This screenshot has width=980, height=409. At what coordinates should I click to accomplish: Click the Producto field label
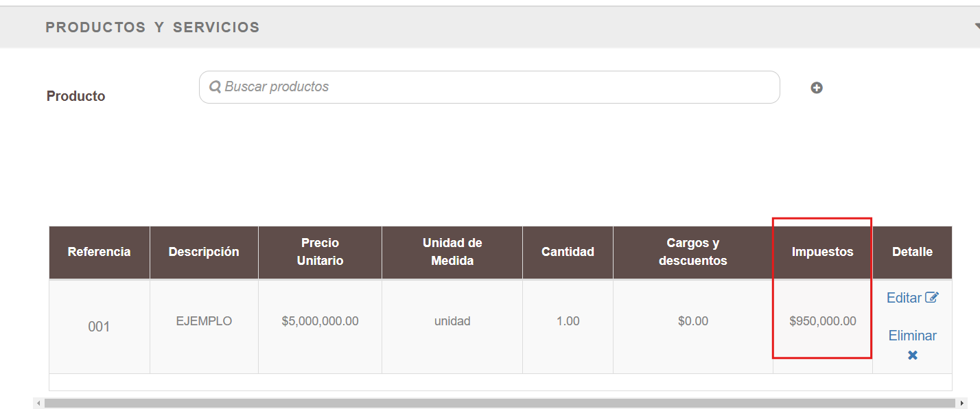tap(75, 96)
